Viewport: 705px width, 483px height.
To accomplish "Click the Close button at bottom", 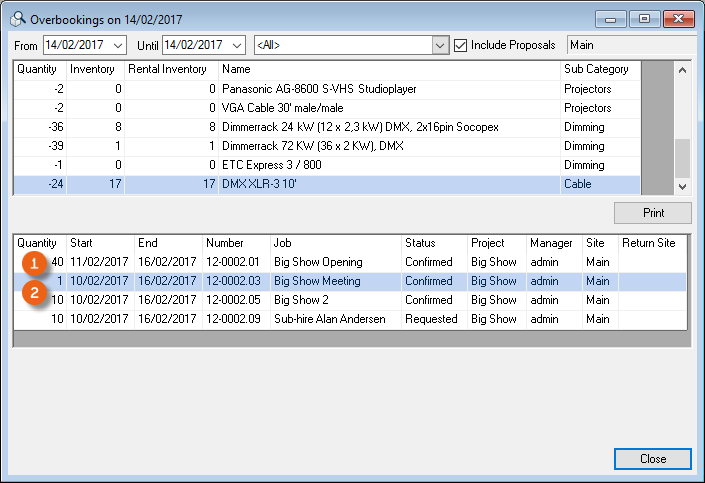I will 653,459.
